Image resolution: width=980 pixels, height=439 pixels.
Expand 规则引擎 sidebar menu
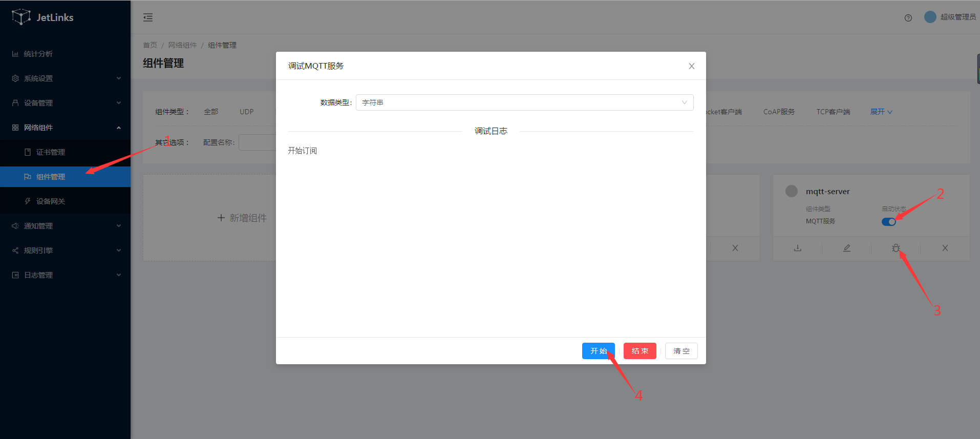(65, 250)
